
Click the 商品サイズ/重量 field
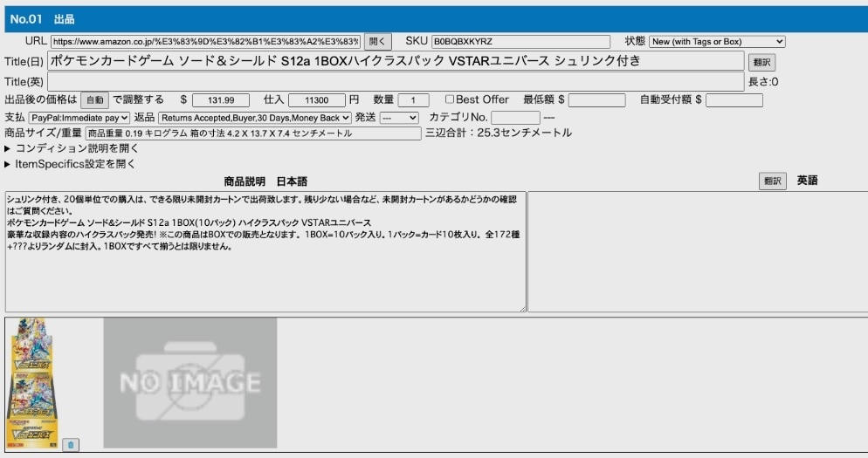253,133
